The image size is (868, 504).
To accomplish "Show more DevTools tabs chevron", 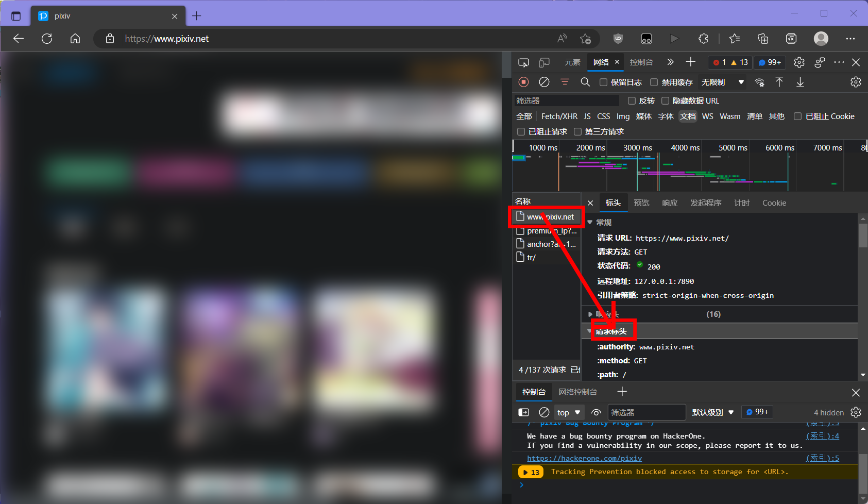I will tap(670, 62).
